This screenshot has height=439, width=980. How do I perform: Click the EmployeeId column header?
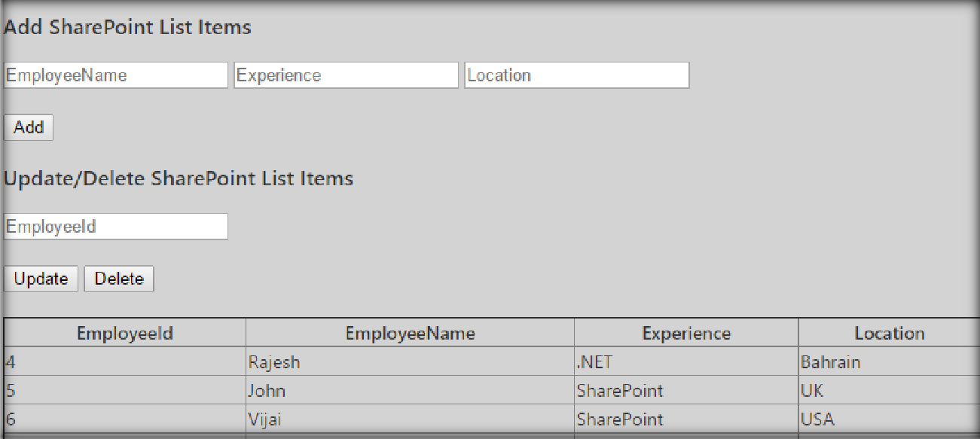(125, 334)
